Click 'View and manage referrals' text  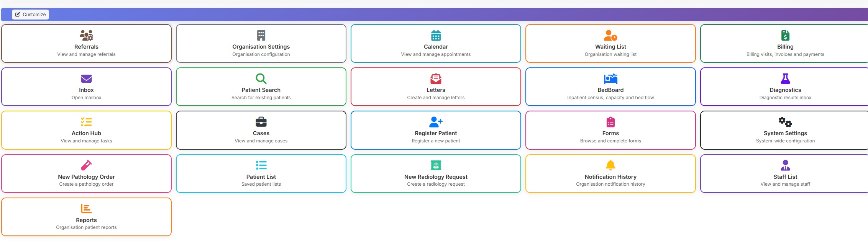pos(86,54)
